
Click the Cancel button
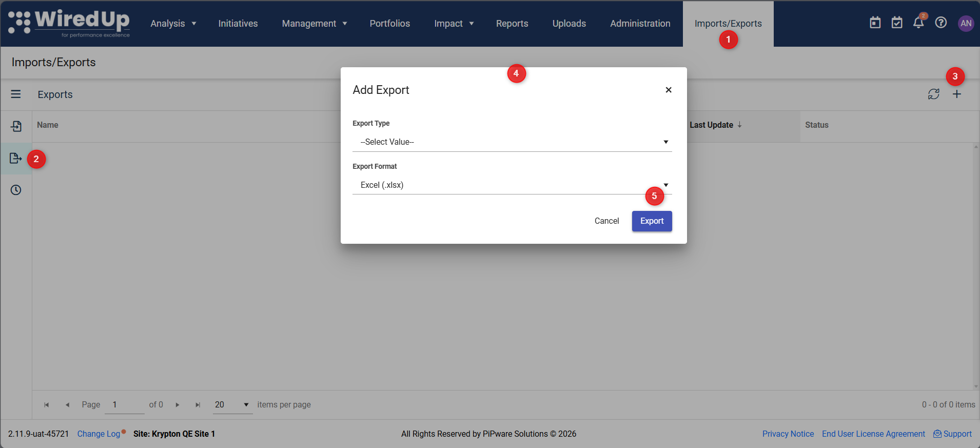point(606,221)
